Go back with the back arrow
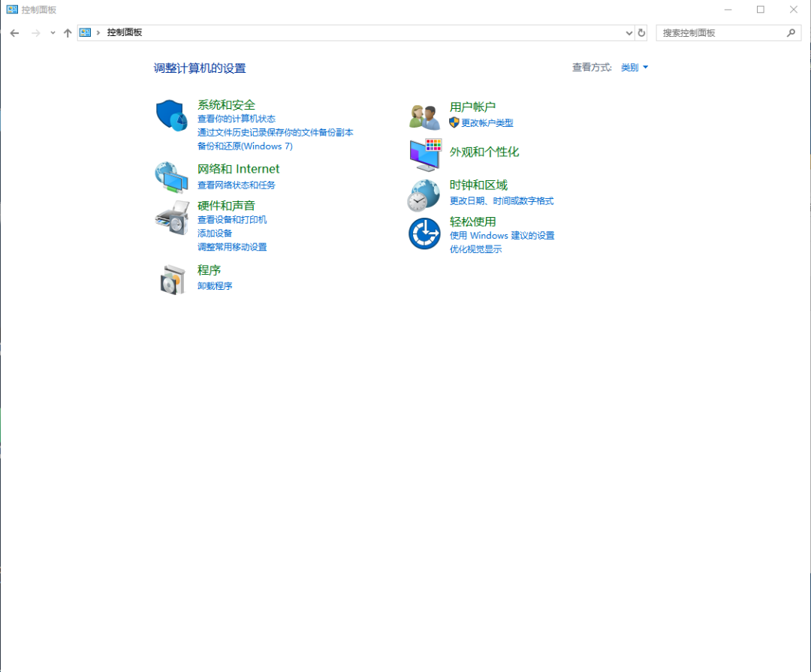This screenshot has width=811, height=672. click(x=14, y=33)
